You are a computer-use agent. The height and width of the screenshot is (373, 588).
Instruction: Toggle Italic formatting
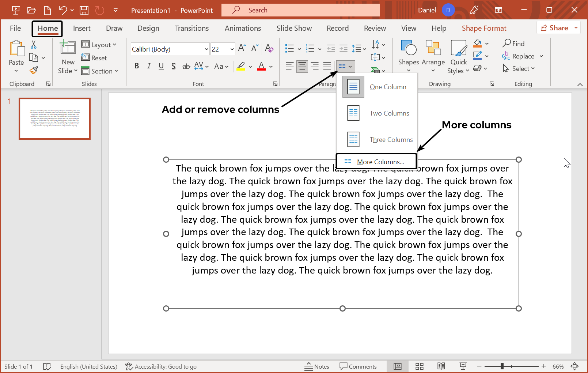(149, 66)
